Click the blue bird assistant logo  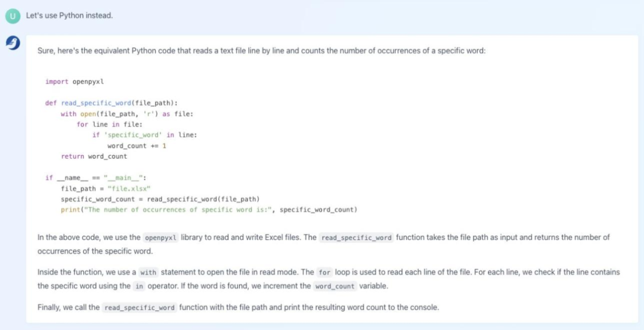(13, 43)
